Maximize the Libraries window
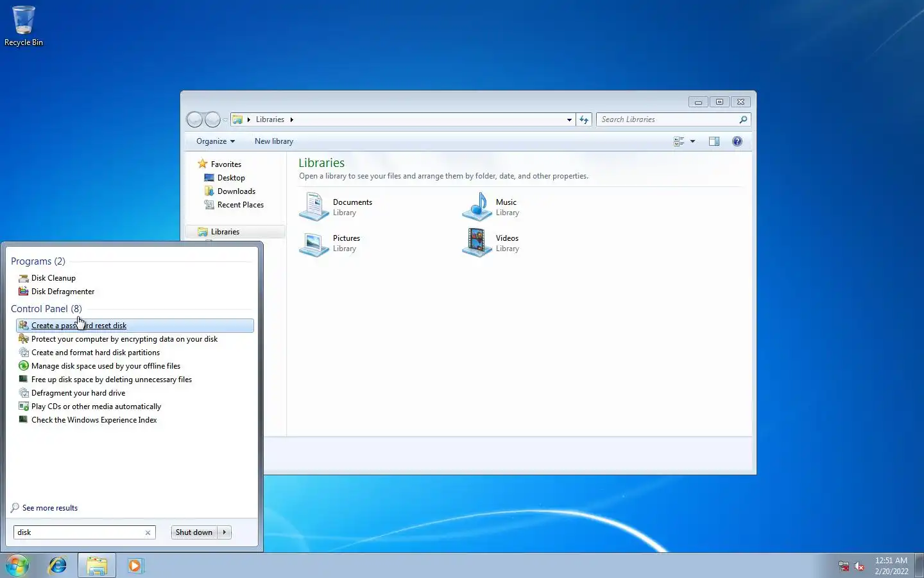924x578 pixels. point(719,102)
